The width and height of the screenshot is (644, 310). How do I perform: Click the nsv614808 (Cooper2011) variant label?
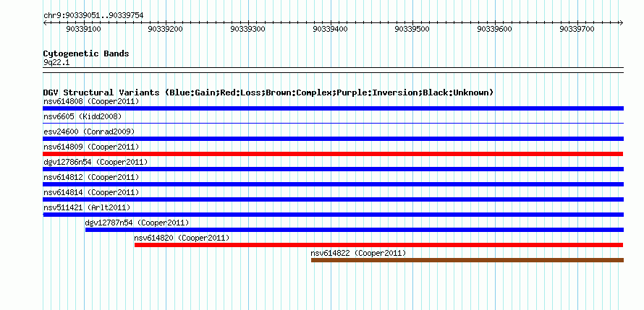pos(91,101)
